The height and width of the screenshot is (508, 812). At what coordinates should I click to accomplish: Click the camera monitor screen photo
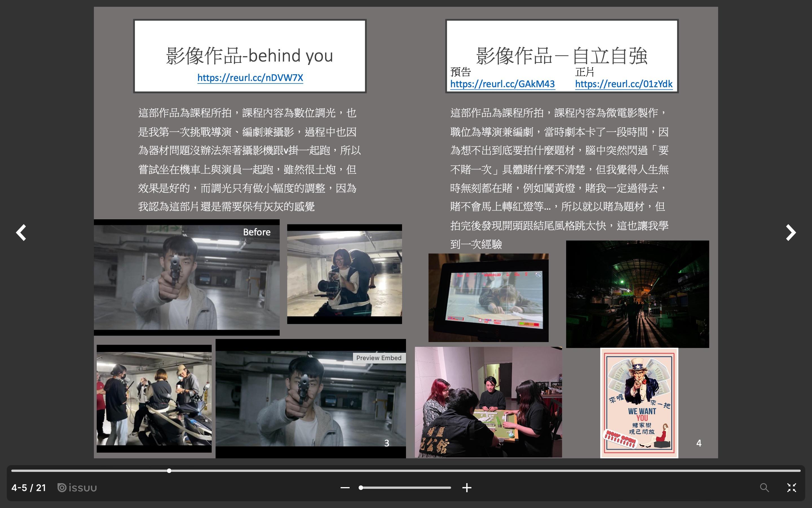click(x=488, y=298)
